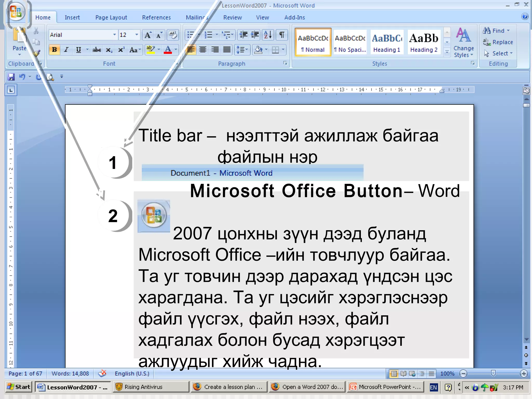
Task: Switch to Full Screen Reading view
Action: coord(403,374)
